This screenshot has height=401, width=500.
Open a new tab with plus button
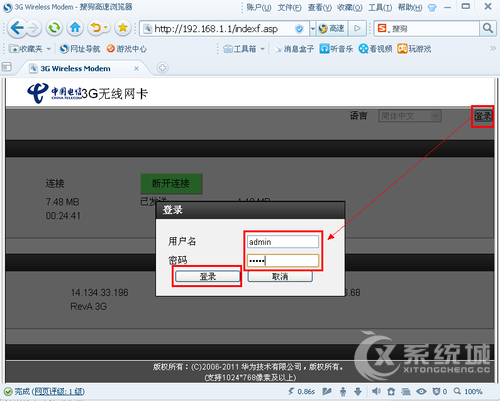tap(162, 68)
